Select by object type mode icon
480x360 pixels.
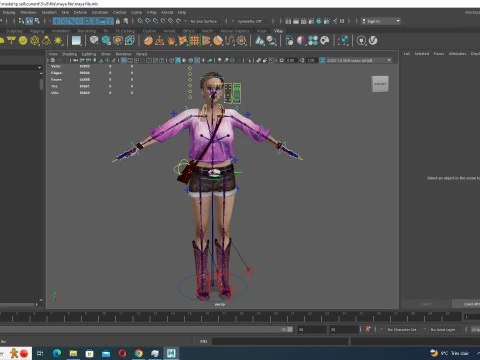(x=29, y=21)
